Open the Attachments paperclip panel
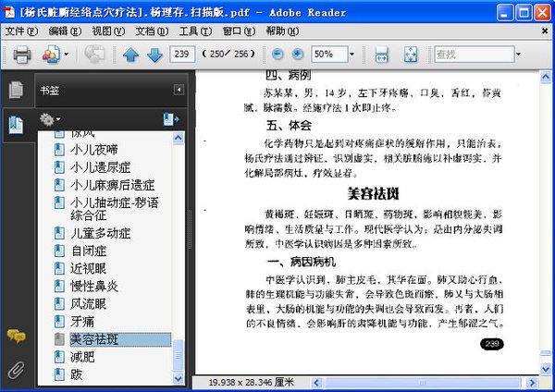The width and height of the screenshot is (555, 392). coord(16,370)
